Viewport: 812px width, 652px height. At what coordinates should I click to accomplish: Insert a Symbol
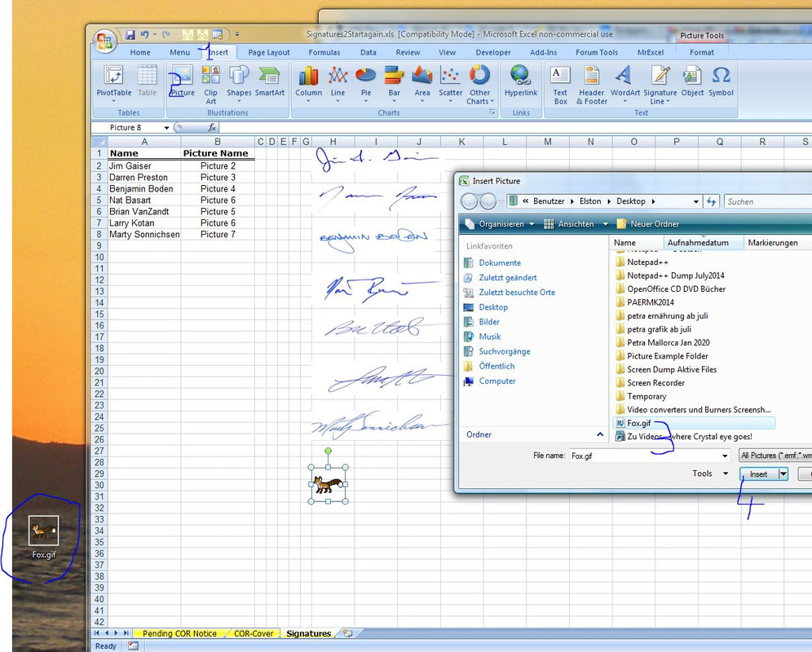721,81
